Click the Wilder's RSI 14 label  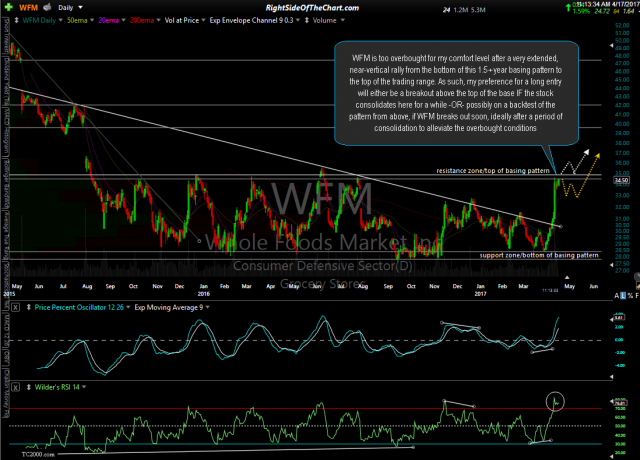[57, 387]
